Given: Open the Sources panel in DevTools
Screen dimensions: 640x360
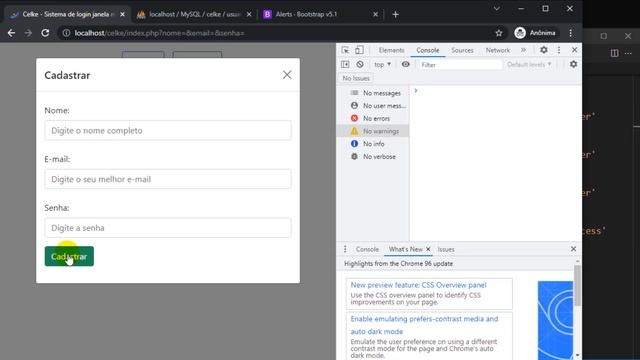Looking at the screenshot, I should [x=462, y=50].
